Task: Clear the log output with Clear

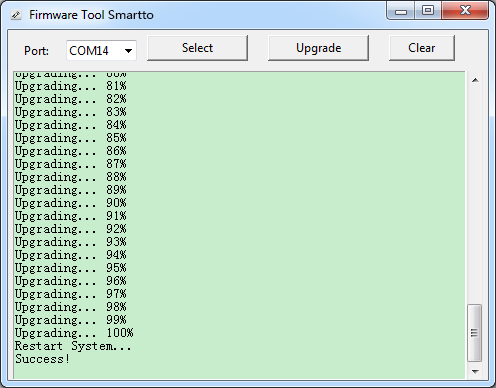Action: point(422,48)
